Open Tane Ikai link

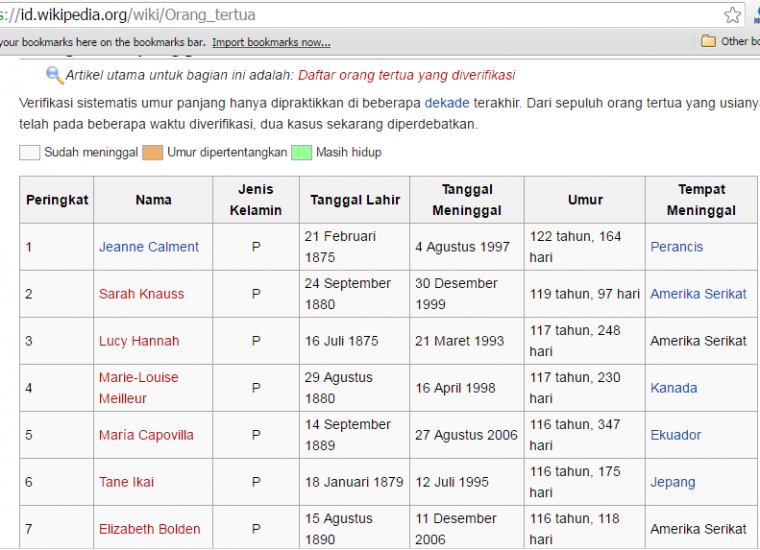click(x=126, y=482)
